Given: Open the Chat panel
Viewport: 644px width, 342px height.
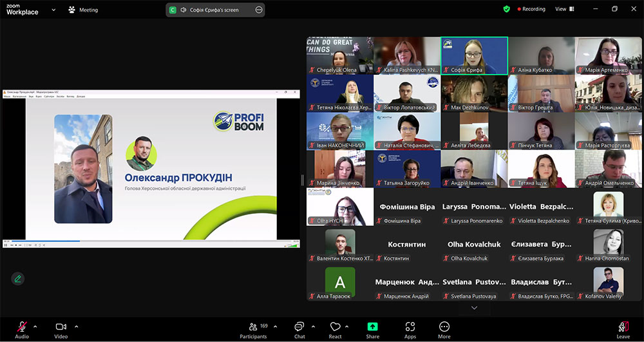Looking at the screenshot, I should pos(299,330).
